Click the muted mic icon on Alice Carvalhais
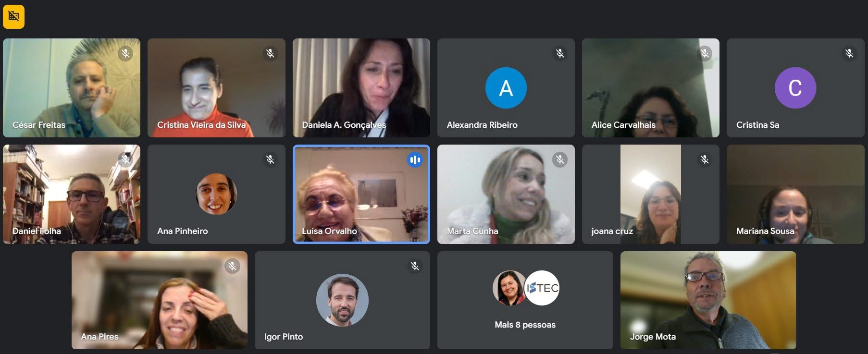 (705, 53)
